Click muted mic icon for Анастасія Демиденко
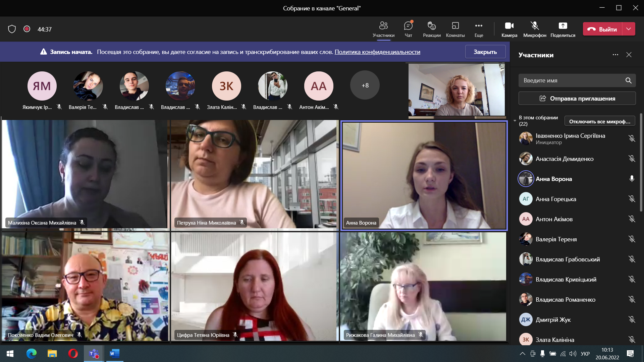This screenshot has height=362, width=644. click(x=632, y=159)
